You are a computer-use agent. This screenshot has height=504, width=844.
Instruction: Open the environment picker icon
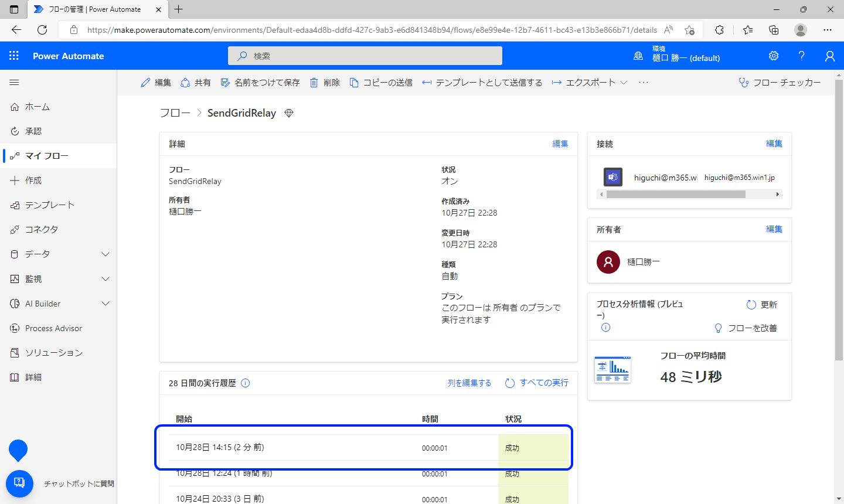coord(638,56)
